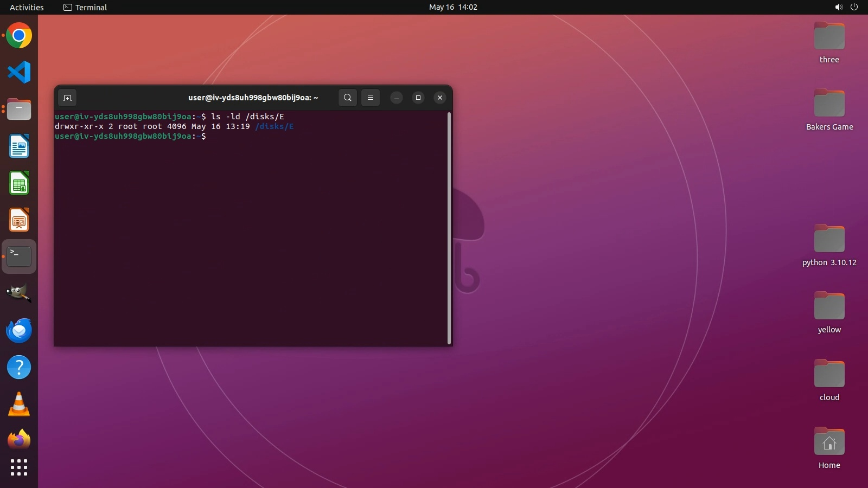This screenshot has width=868, height=488.
Task: Show all applications grid
Action: pos(19,467)
